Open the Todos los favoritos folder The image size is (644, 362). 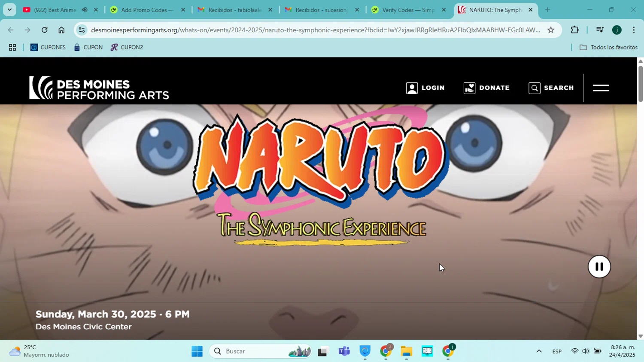coord(608,47)
